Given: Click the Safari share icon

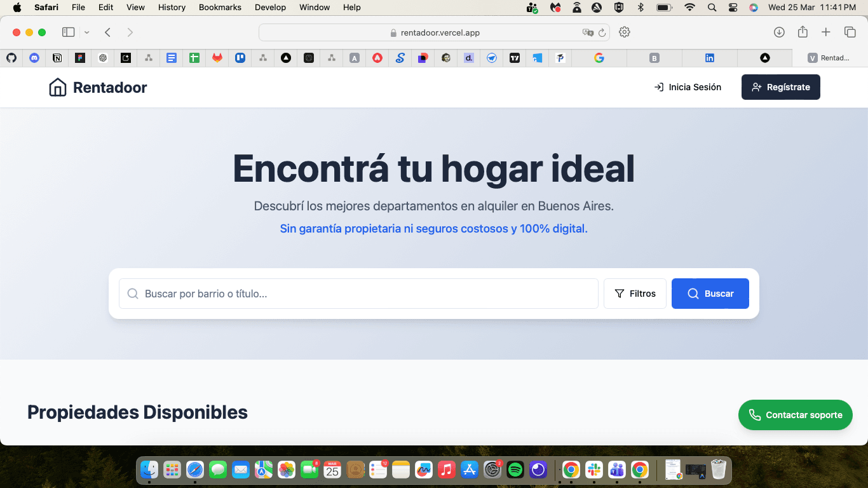Looking at the screenshot, I should [x=803, y=32].
